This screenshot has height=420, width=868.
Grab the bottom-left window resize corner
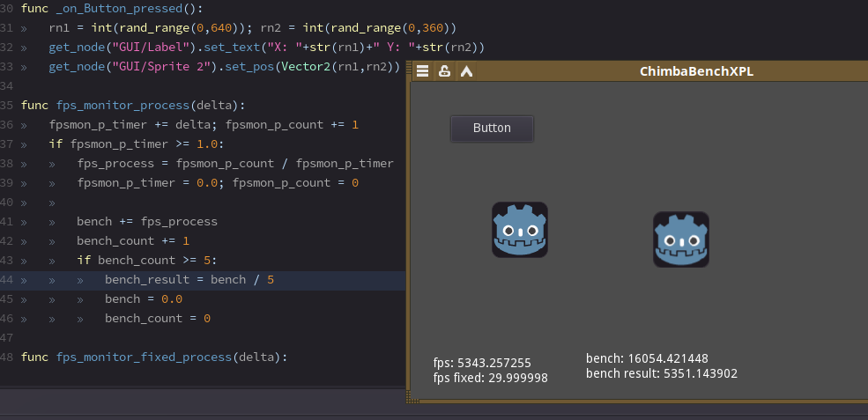click(411, 400)
